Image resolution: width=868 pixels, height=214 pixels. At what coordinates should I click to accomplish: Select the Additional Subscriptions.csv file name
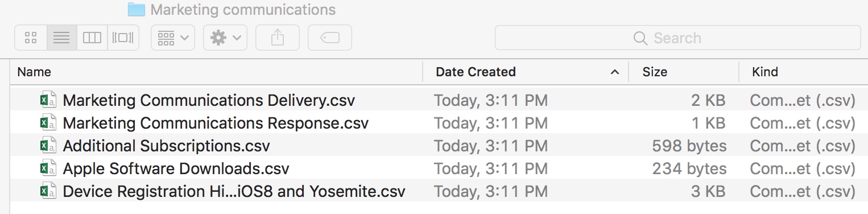(166, 146)
